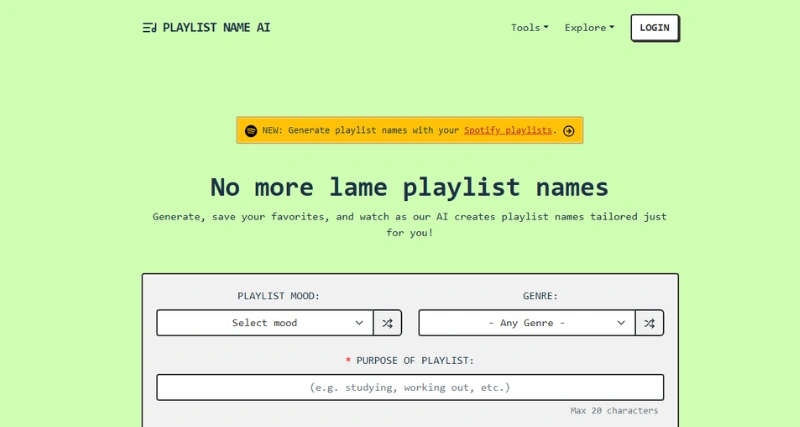Open the Explore dropdown menu
This screenshot has width=800, height=427.
[589, 28]
